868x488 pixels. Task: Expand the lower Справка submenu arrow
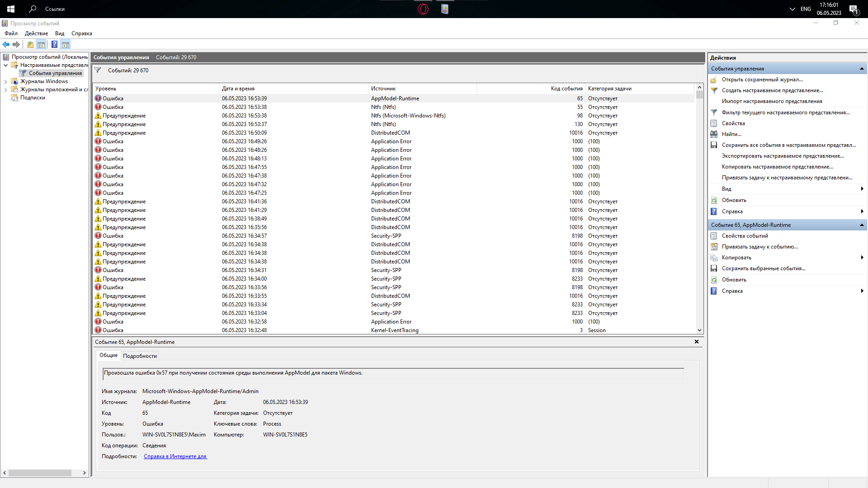(x=862, y=291)
